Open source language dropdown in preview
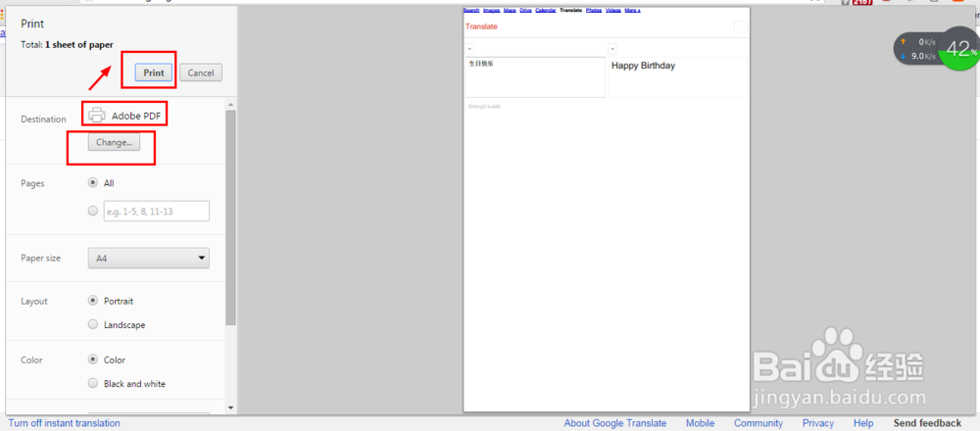 [470, 49]
